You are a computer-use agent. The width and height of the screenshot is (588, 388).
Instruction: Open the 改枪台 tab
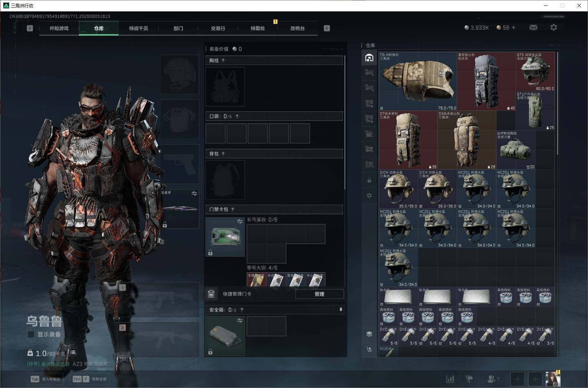point(297,28)
